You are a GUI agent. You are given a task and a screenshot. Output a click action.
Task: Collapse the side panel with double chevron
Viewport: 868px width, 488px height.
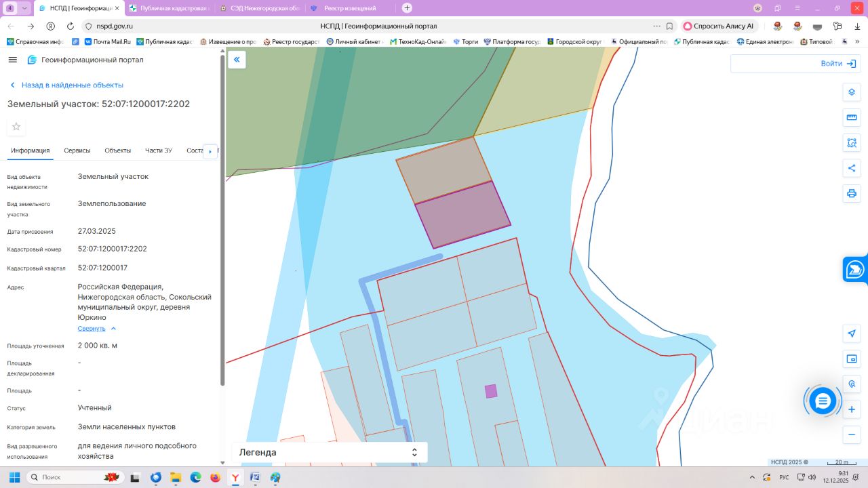(237, 60)
